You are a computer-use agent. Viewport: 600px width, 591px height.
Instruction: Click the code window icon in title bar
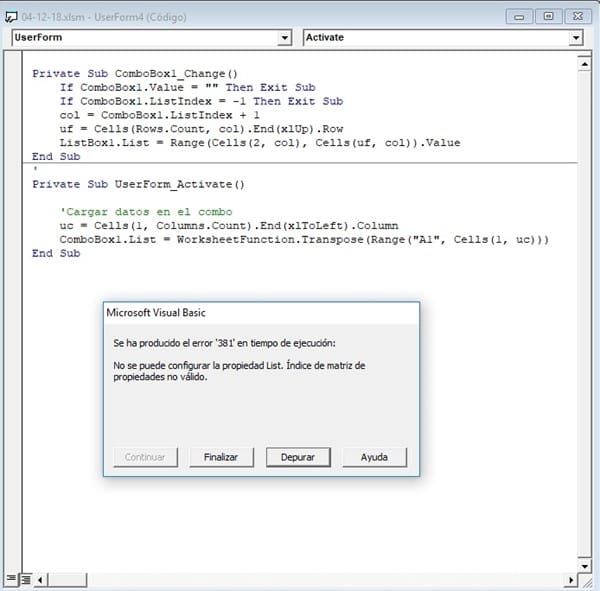point(11,17)
